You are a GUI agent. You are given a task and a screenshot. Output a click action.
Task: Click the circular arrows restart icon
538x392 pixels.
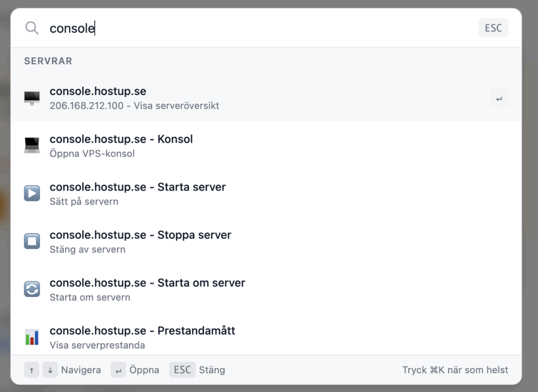pos(32,289)
